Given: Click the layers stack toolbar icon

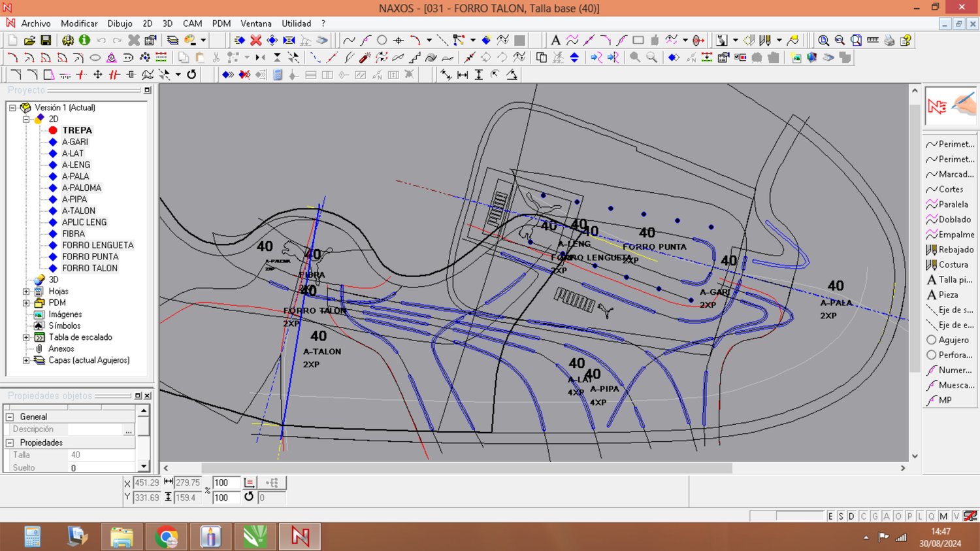Looking at the screenshot, I should click(x=172, y=41).
